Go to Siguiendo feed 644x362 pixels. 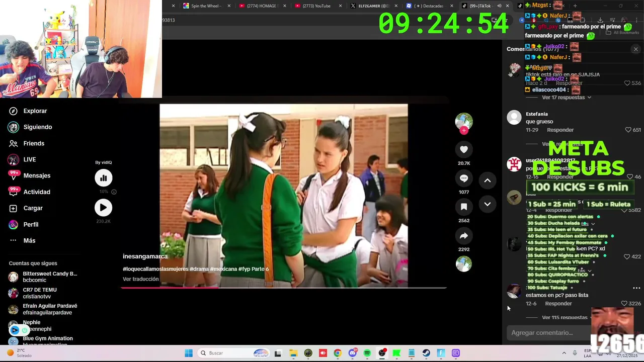pos(30,127)
